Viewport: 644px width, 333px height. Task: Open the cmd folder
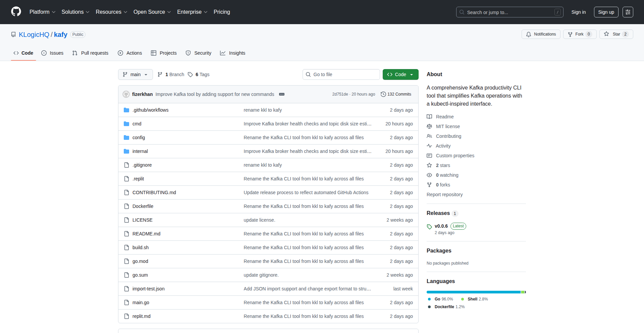(x=137, y=124)
